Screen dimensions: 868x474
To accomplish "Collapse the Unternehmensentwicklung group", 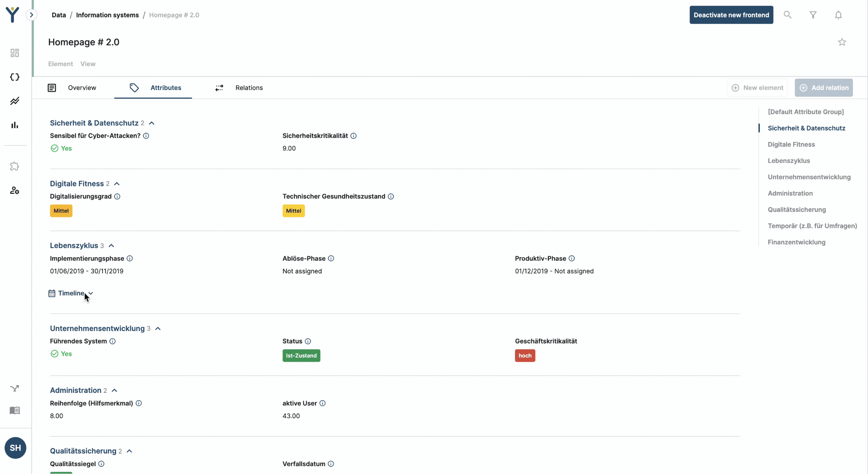I will 158,328.
